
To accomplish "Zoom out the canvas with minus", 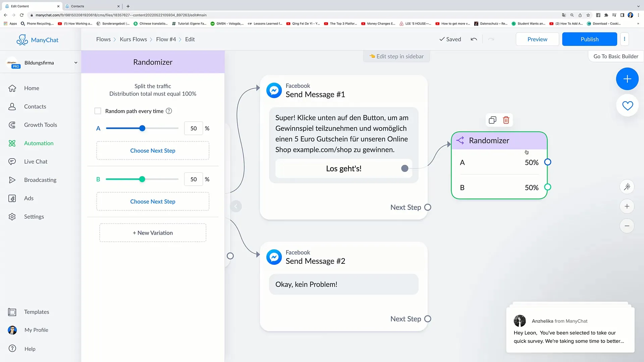I will [627, 226].
